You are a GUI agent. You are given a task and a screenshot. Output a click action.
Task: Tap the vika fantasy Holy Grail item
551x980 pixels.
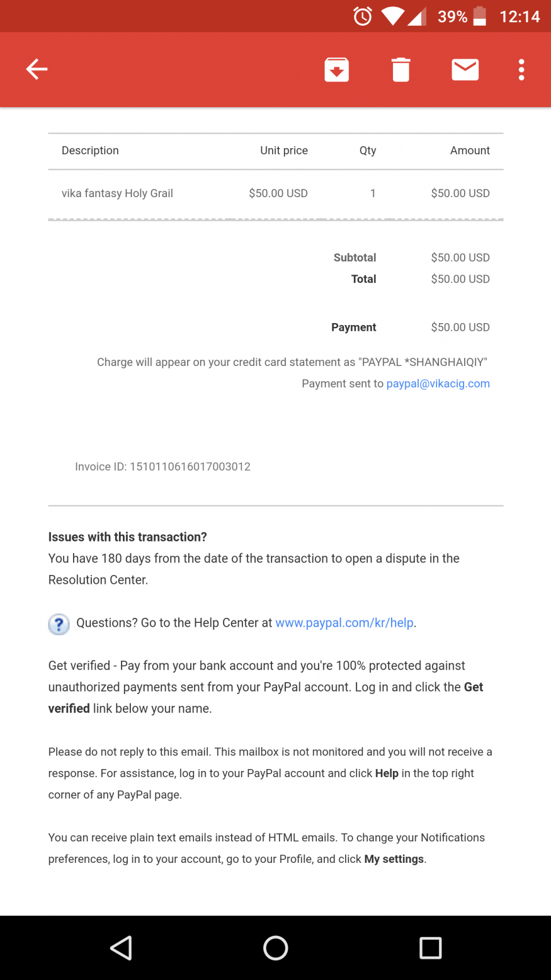[117, 193]
